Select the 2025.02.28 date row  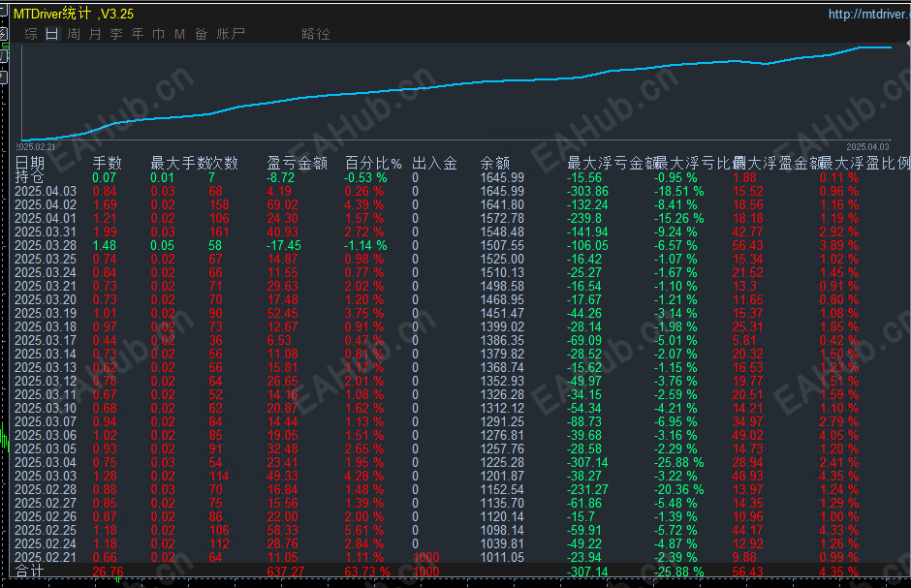point(46,490)
